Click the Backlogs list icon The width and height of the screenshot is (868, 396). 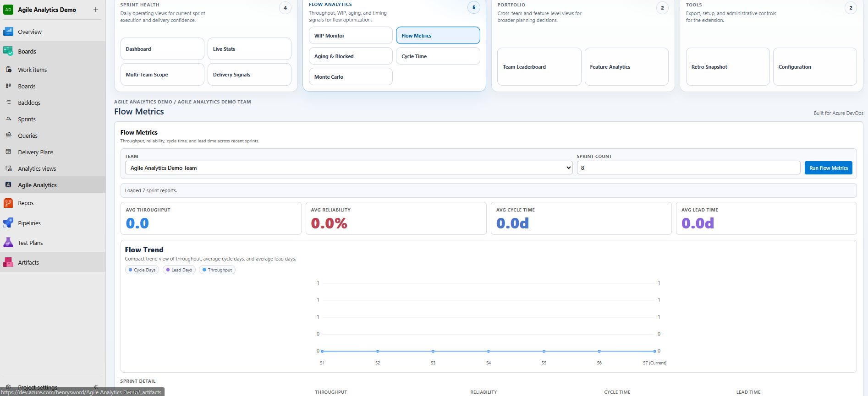[x=8, y=103]
